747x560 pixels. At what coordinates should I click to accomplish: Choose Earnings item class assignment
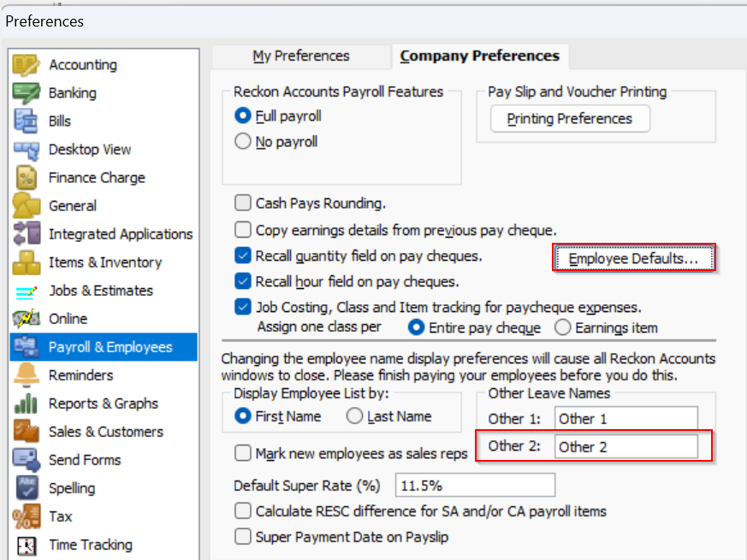[x=563, y=327]
